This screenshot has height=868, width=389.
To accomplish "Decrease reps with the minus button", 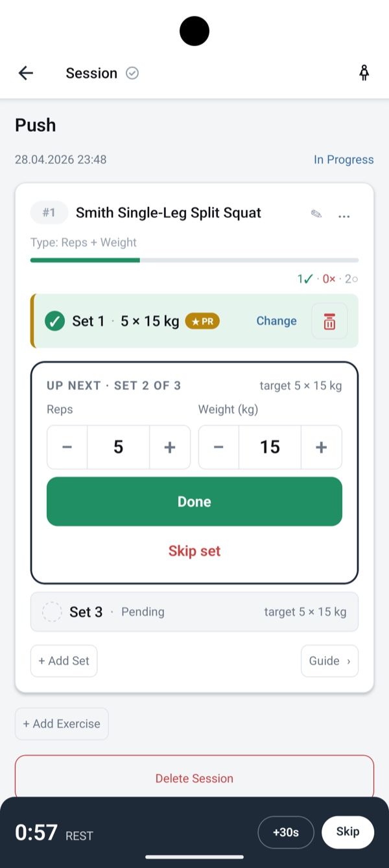I will [67, 447].
